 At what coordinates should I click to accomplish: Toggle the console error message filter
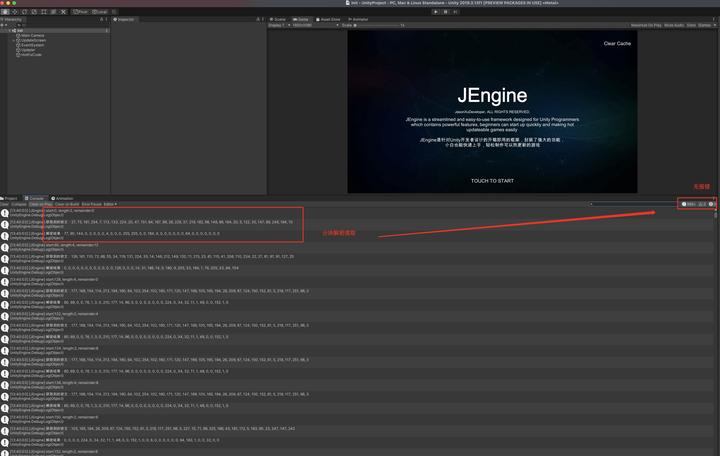(x=712, y=204)
